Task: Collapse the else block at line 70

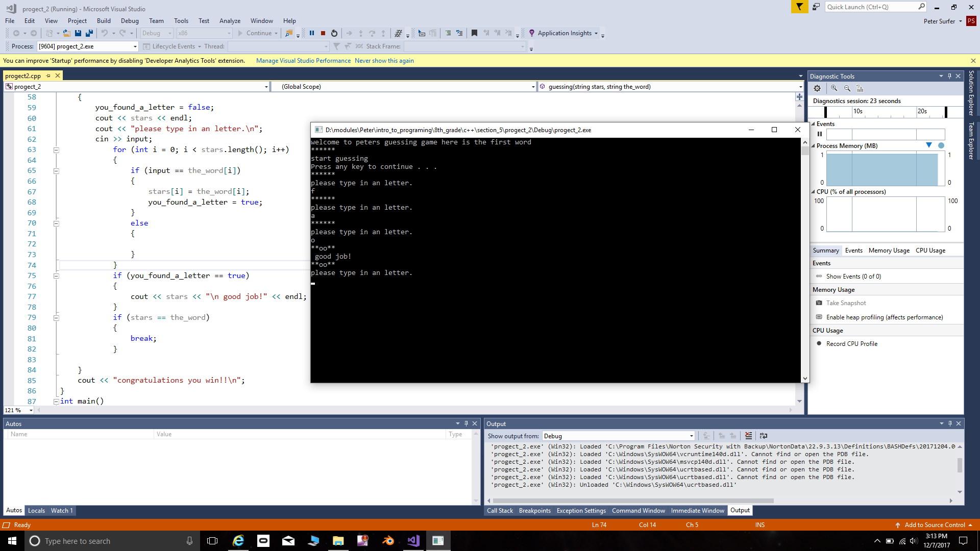Action: 56,223
